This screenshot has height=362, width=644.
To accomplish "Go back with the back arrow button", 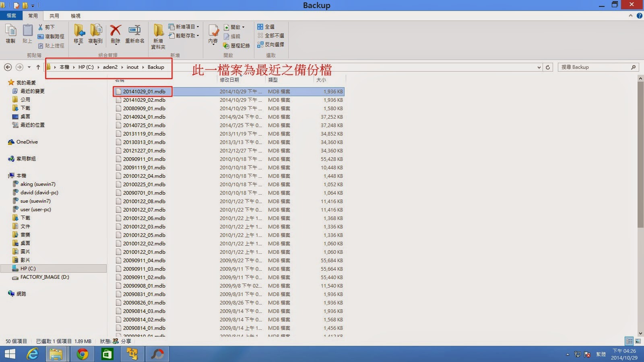I will click(8, 67).
